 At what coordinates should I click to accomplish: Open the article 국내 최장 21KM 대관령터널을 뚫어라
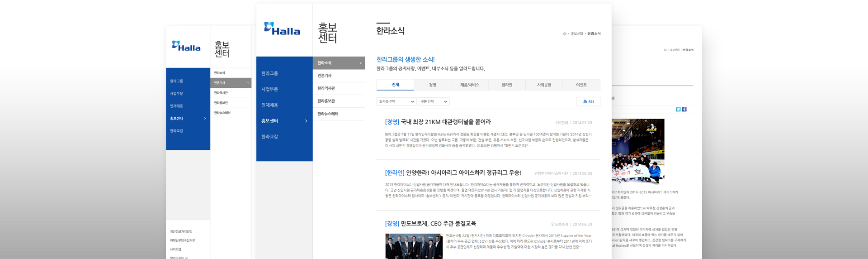438,122
